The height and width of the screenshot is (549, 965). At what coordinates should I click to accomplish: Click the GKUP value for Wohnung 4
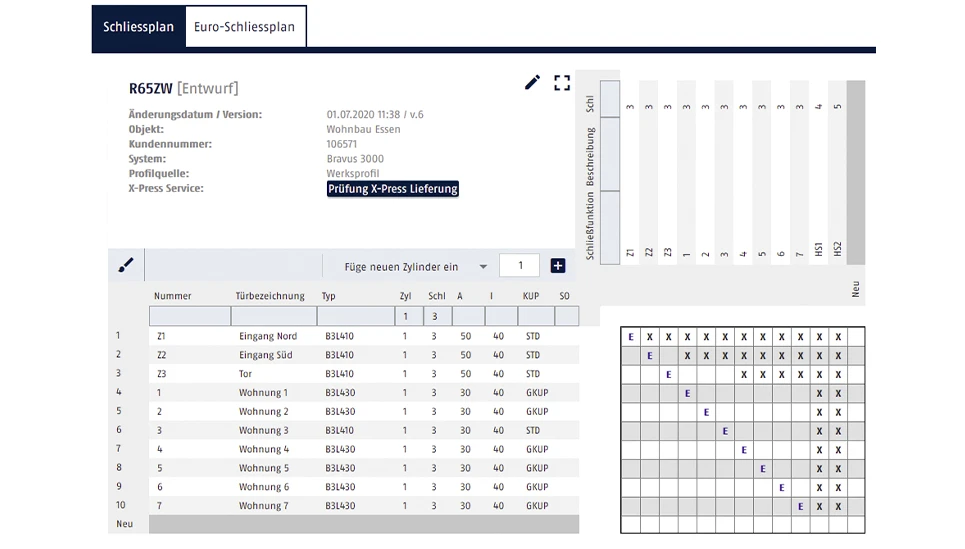pos(537,449)
